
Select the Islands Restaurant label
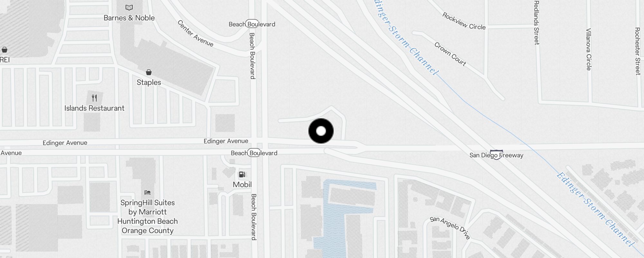94,108
